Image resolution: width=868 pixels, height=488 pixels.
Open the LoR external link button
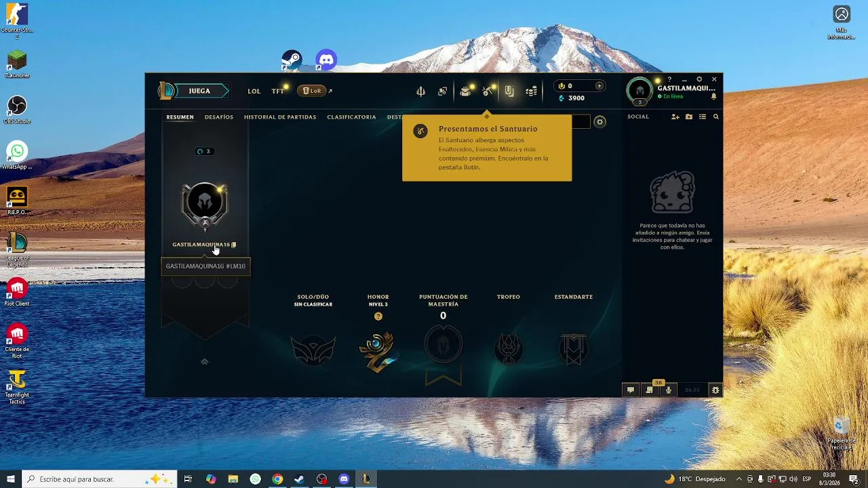coord(313,91)
